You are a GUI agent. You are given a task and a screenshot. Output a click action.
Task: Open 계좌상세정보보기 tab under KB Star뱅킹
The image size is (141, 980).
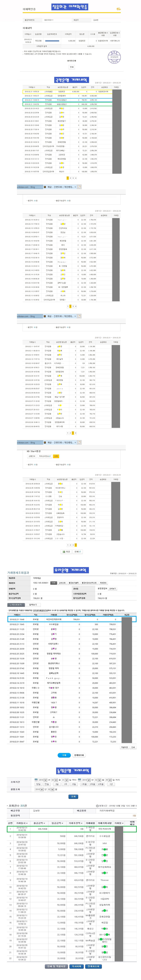[x=45, y=456]
